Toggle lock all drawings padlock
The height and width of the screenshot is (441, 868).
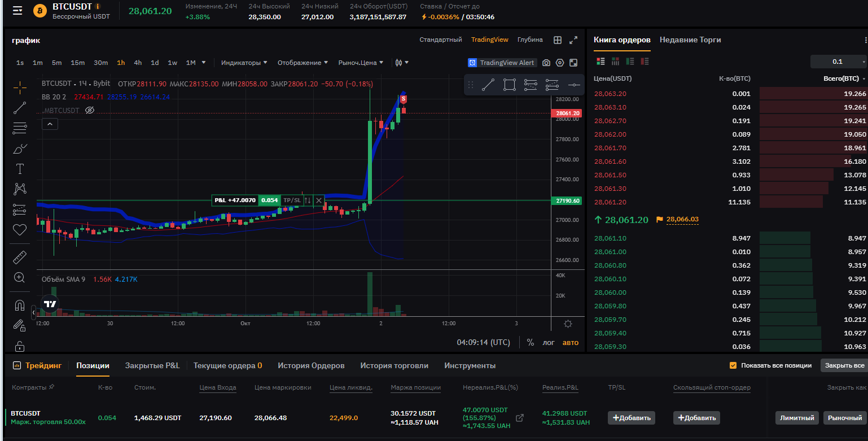pos(20,346)
